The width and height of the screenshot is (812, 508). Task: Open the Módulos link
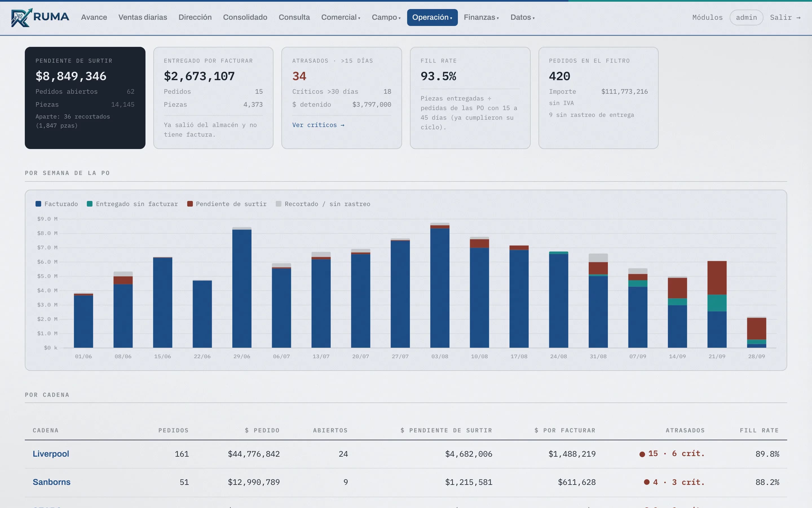coord(707,17)
